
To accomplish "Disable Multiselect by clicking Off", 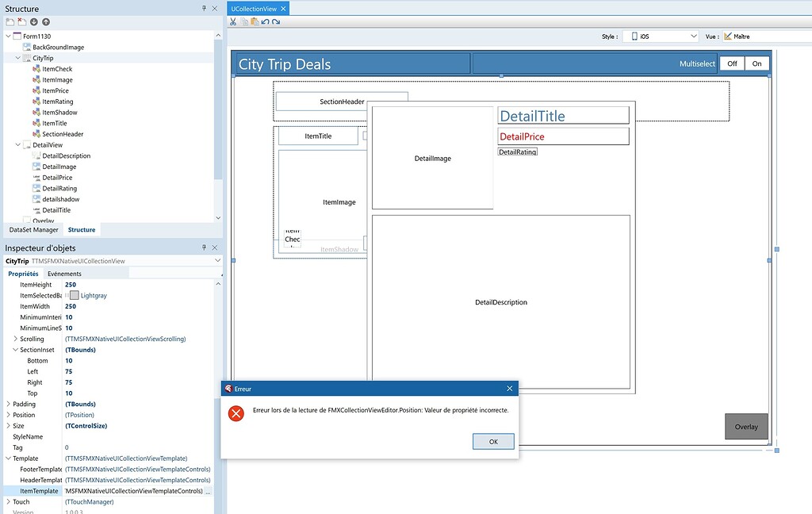I will [x=731, y=62].
